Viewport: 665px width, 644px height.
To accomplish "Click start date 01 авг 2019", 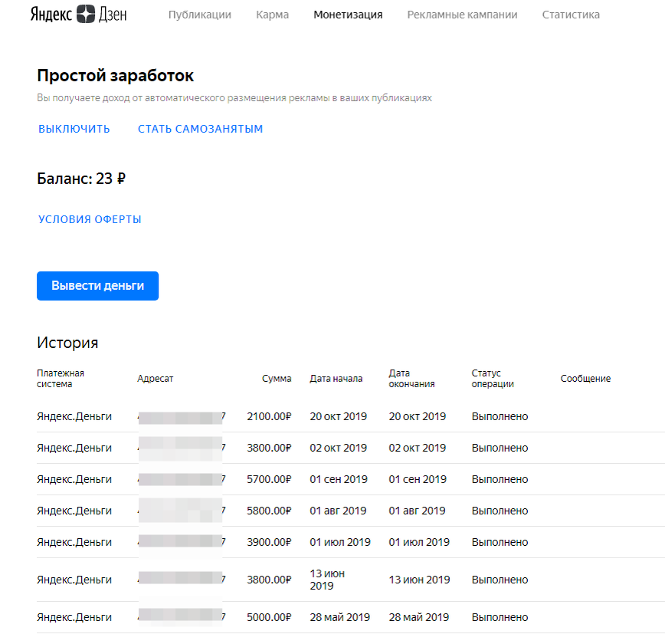I will 338,511.
